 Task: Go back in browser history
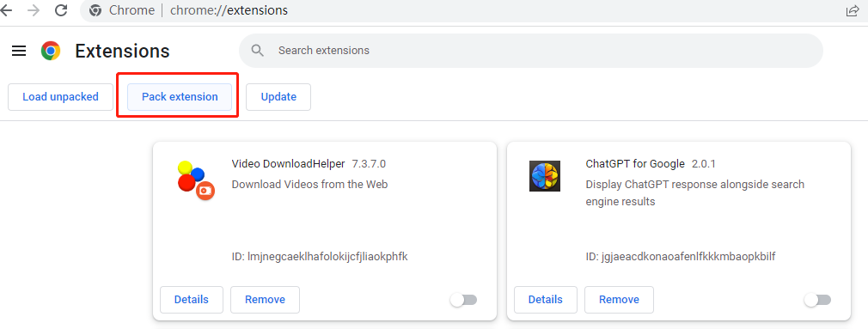tap(6, 10)
